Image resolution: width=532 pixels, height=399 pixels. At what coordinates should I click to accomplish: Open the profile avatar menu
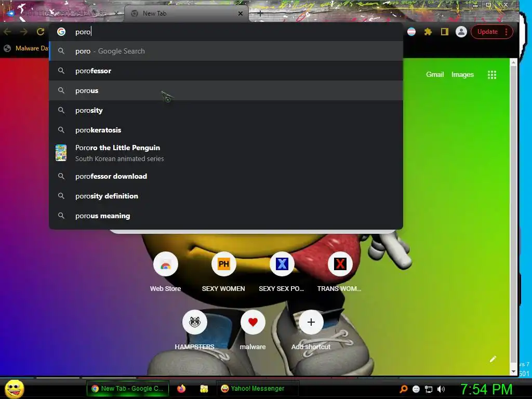(x=461, y=32)
